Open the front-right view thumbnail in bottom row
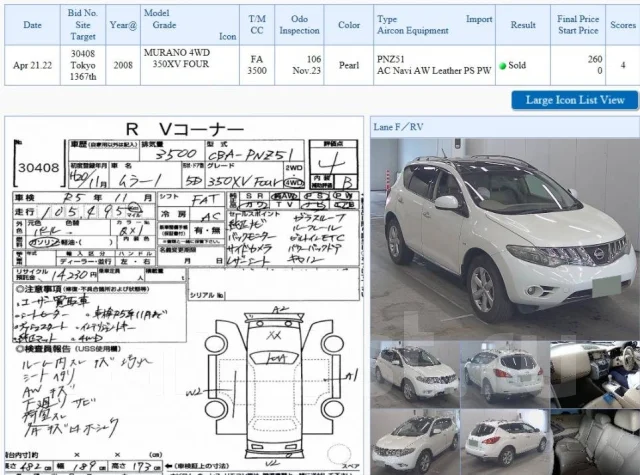Screen dimensions: 640x475 415,442
